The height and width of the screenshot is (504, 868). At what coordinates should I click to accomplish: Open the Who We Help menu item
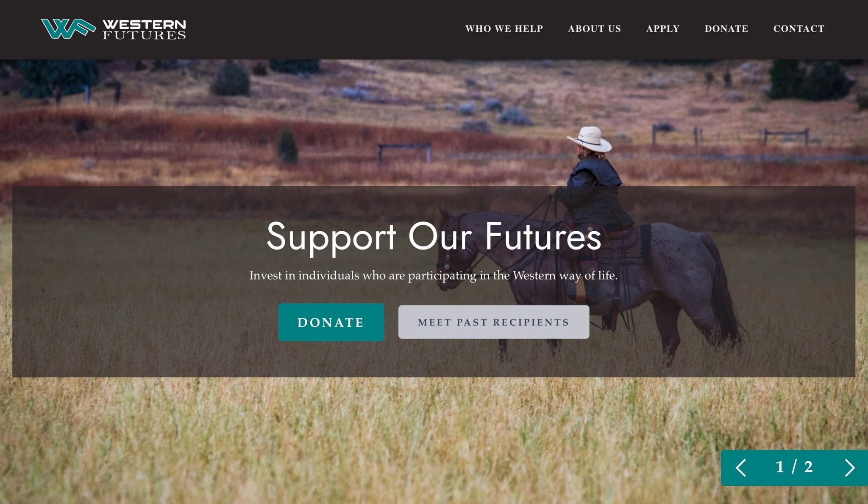(504, 29)
